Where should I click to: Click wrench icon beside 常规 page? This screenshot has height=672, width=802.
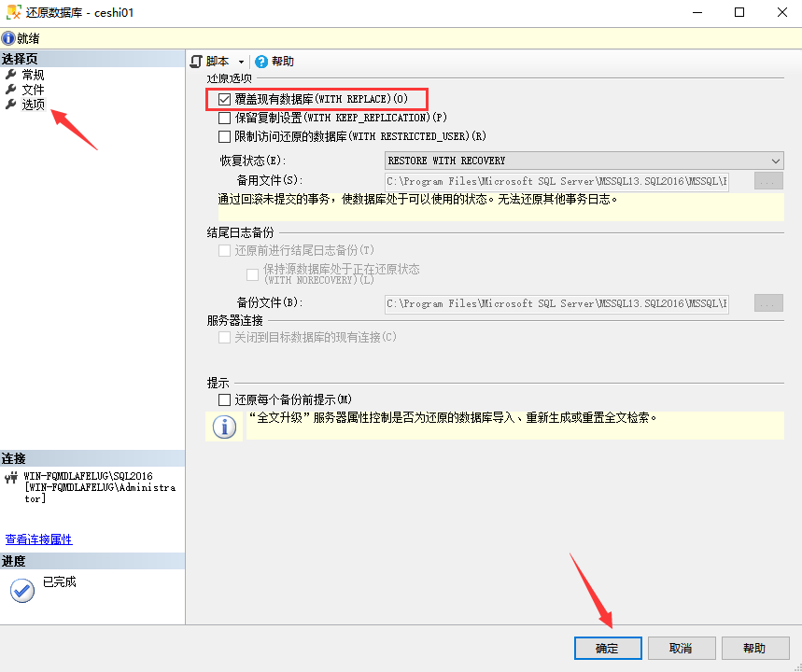point(11,75)
